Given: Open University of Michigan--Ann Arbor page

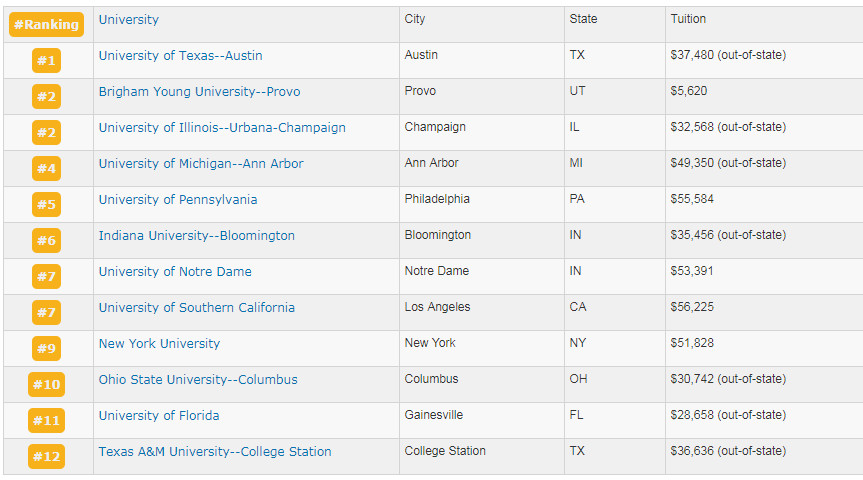Looking at the screenshot, I should pos(201,164).
